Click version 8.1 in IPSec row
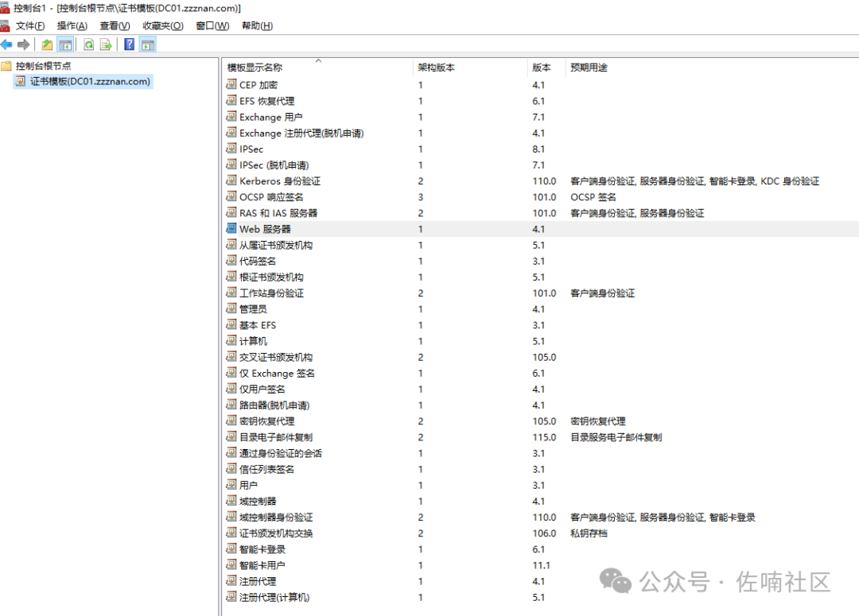859x616 pixels. 538,149
